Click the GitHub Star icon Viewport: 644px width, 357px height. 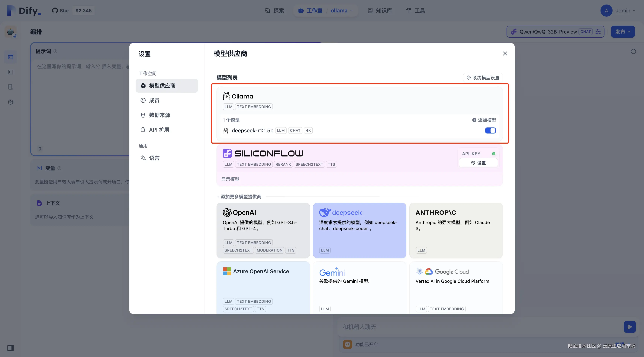pyautogui.click(x=55, y=11)
